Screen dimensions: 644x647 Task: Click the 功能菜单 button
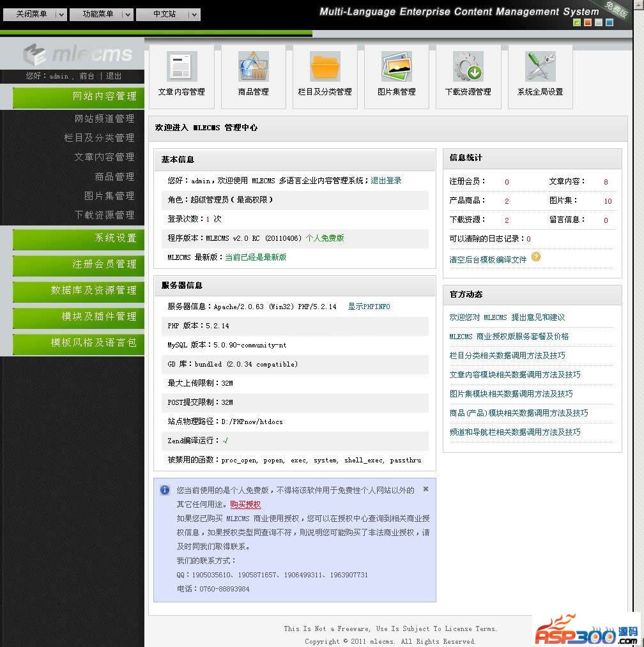click(96, 15)
